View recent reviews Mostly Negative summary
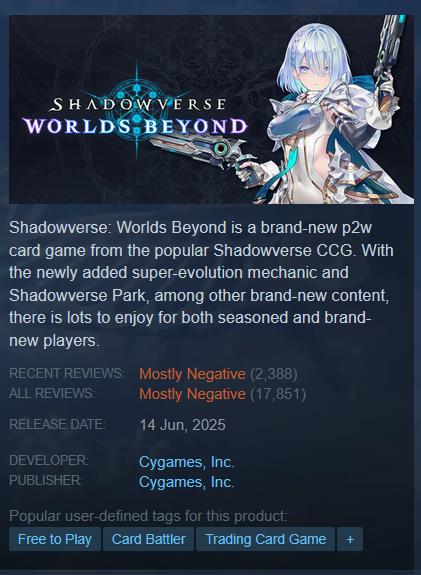Image resolution: width=421 pixels, height=575 pixels. (192, 374)
